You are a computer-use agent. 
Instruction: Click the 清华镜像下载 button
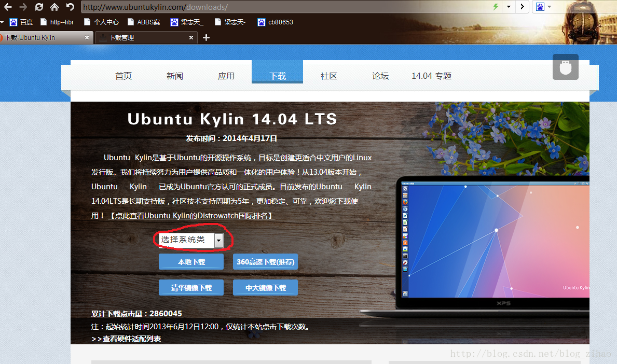(191, 288)
